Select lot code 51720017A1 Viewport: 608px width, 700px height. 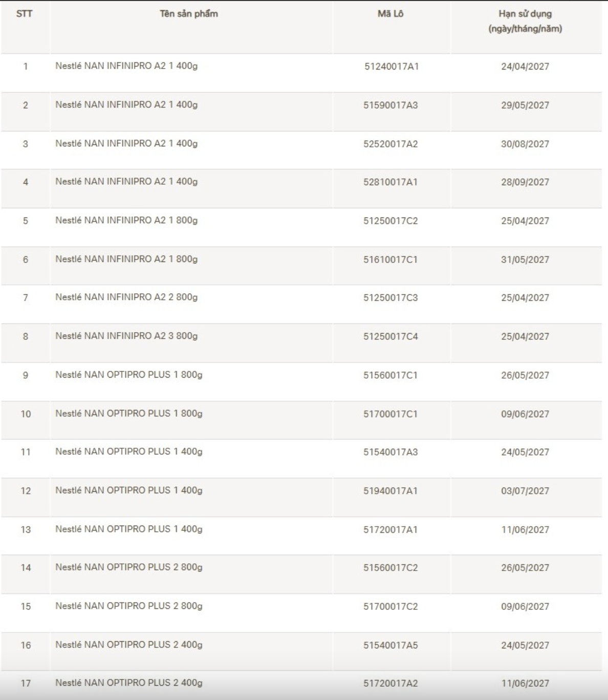390,530
